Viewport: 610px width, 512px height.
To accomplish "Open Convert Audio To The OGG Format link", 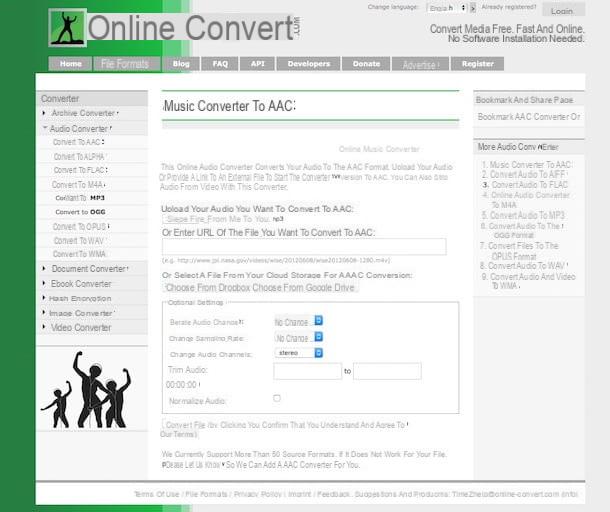I will point(526,230).
